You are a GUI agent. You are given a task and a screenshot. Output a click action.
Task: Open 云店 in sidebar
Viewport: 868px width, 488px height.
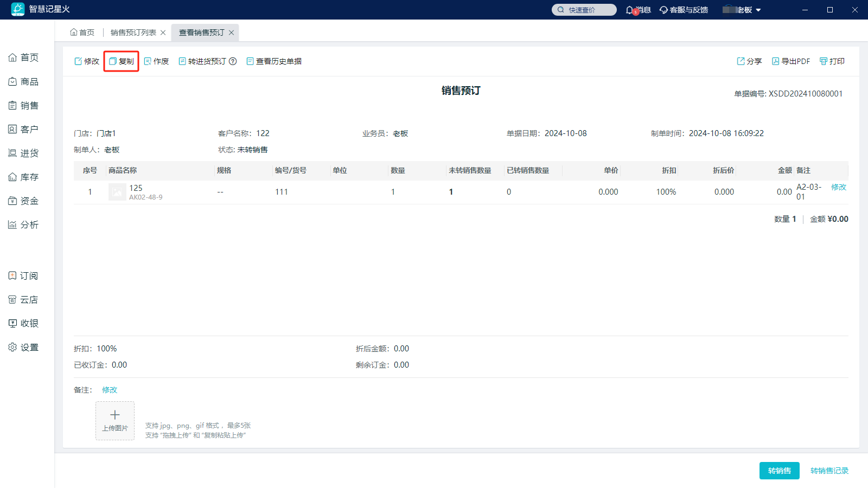pyautogui.click(x=23, y=299)
